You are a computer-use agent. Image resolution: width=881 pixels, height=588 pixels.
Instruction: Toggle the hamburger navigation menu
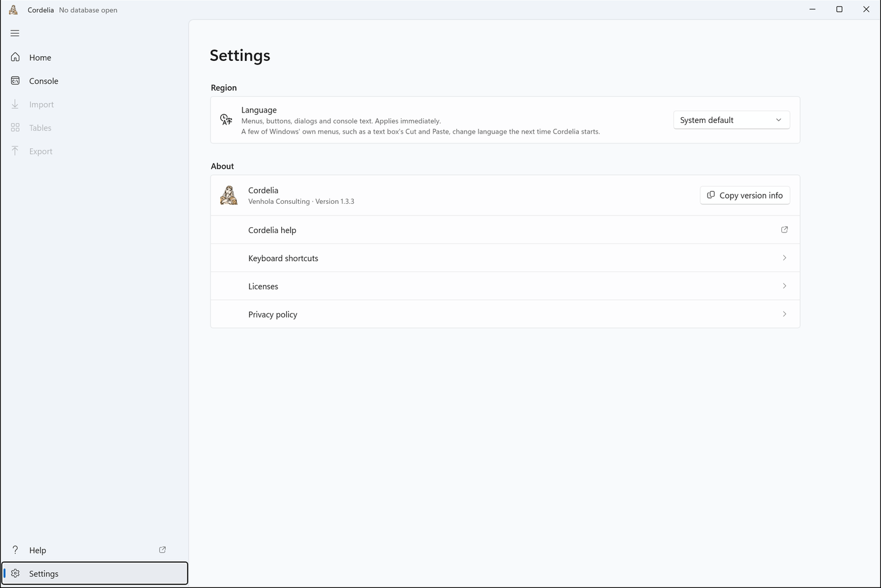pyautogui.click(x=15, y=33)
